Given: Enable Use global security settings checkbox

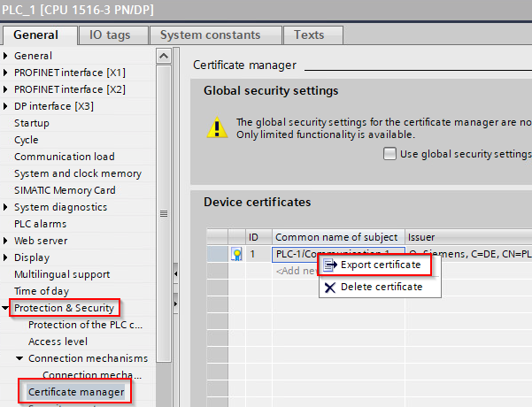Looking at the screenshot, I should tap(389, 154).
